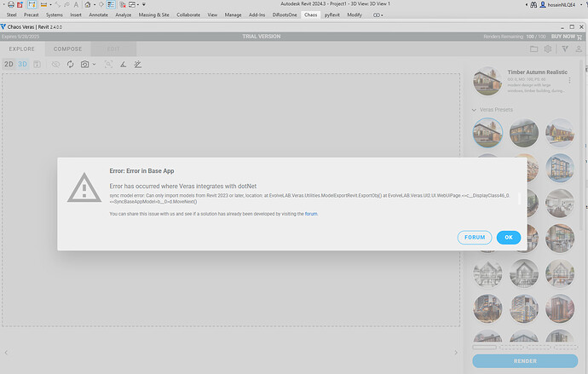Select the Timber Autumn Realistic preset thumbnail
The height and width of the screenshot is (374, 588).
coord(487,81)
